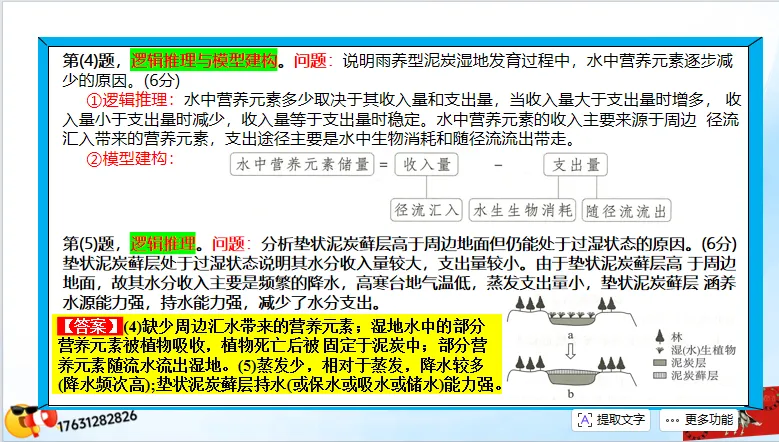Click the 水中营养元素储量 box
The height and width of the screenshot is (442, 779).
[302, 164]
